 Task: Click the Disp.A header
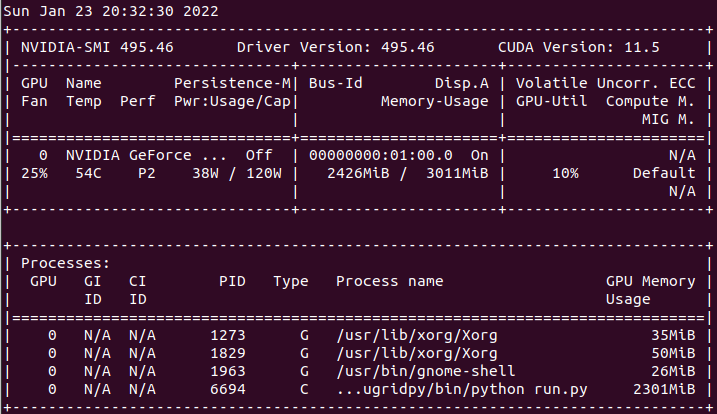pos(462,83)
